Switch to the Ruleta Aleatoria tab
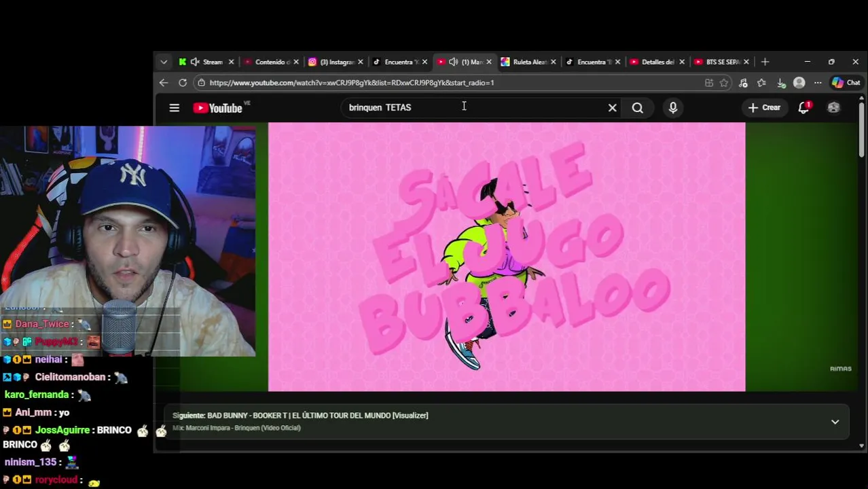868x489 pixels. click(527, 62)
